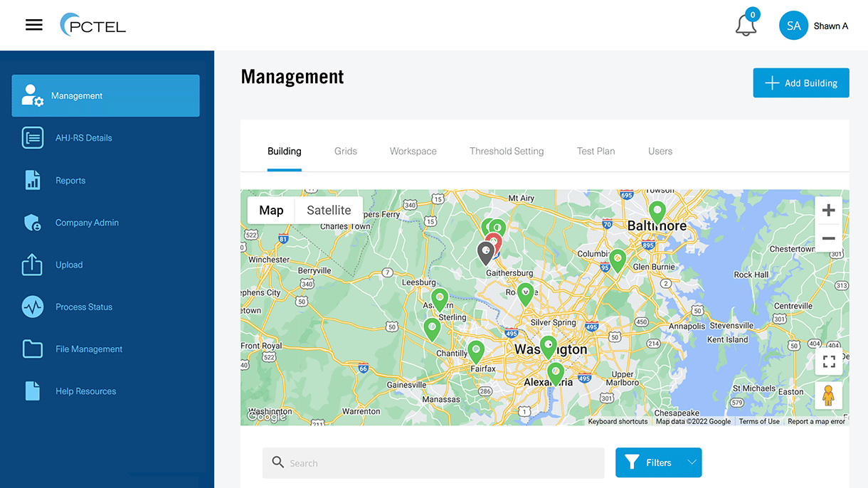Switch map to Satellite view

coord(328,211)
